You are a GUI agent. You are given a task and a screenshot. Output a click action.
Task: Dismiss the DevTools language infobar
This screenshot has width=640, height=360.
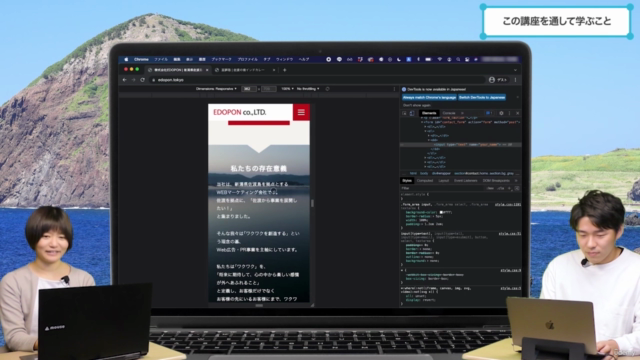[x=518, y=97]
